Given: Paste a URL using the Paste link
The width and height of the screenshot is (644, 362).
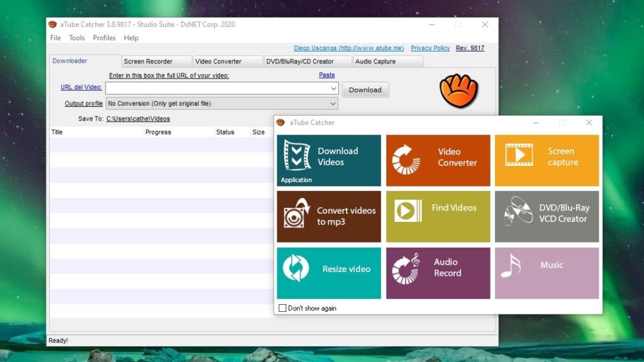Looking at the screenshot, I should [326, 74].
